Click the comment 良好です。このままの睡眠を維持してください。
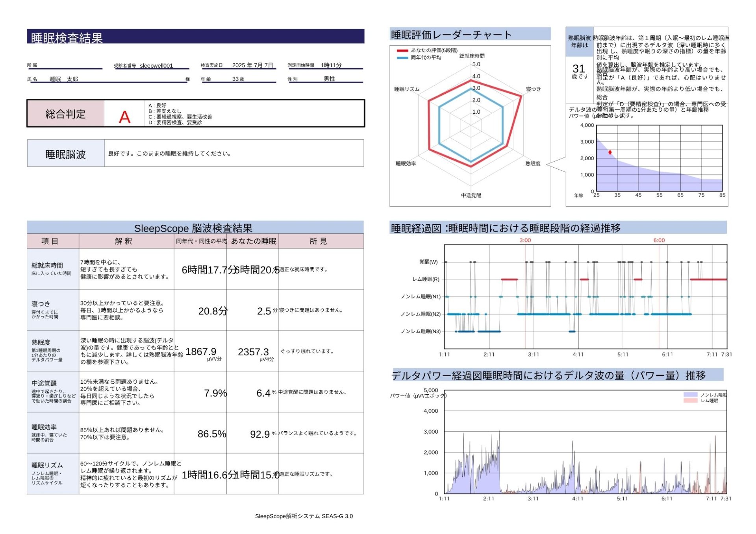 pos(170,153)
